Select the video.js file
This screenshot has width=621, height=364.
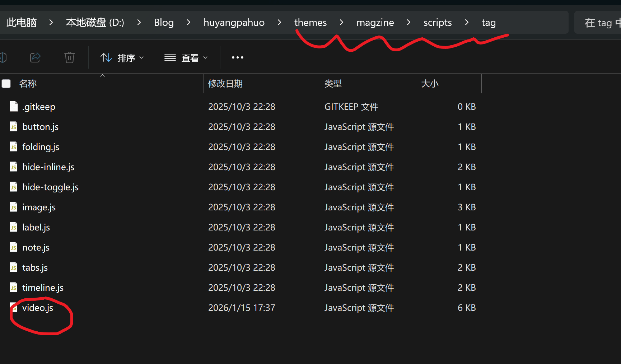(x=38, y=308)
